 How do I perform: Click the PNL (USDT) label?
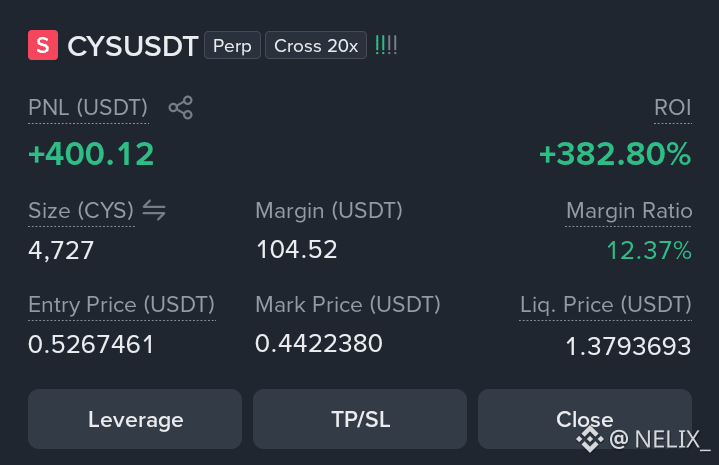tap(88, 108)
